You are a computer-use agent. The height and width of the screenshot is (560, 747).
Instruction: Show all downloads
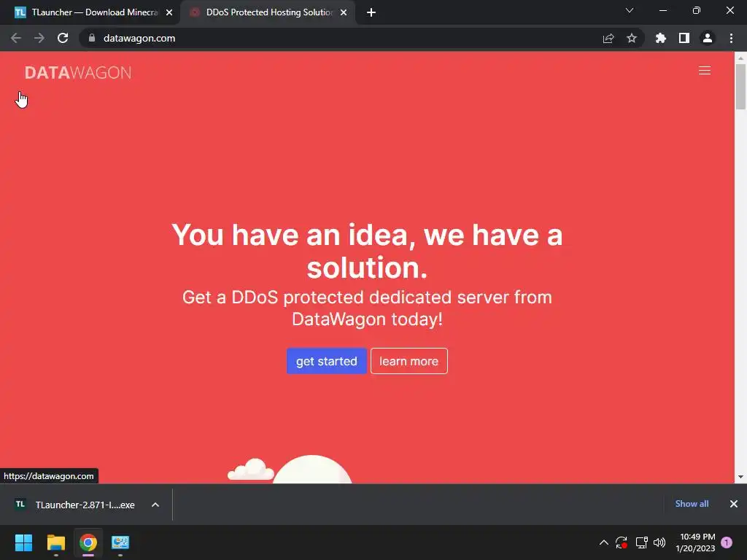click(692, 504)
